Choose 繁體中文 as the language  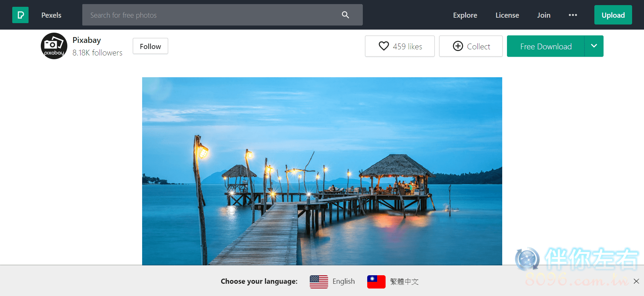(x=404, y=282)
